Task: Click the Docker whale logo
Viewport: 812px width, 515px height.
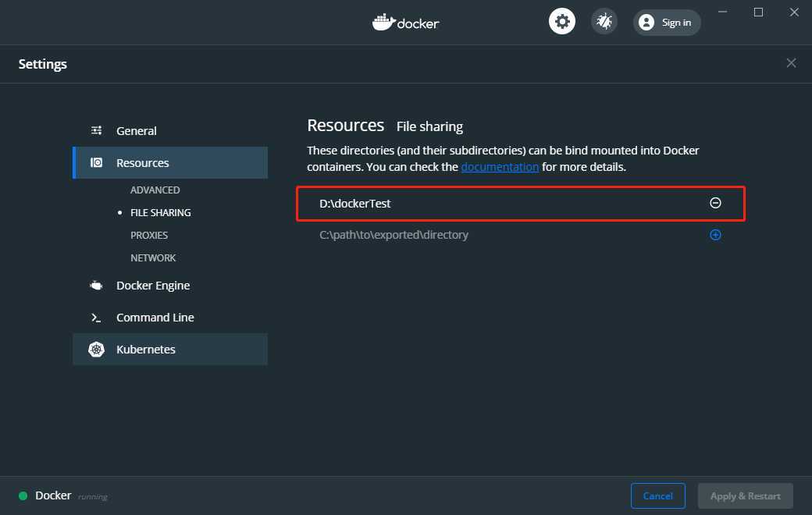Action: pos(405,23)
